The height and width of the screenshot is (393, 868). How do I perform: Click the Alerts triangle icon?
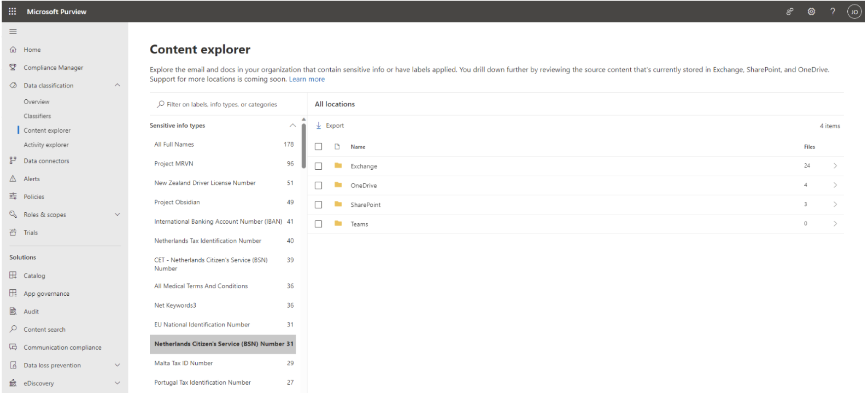[13, 178]
